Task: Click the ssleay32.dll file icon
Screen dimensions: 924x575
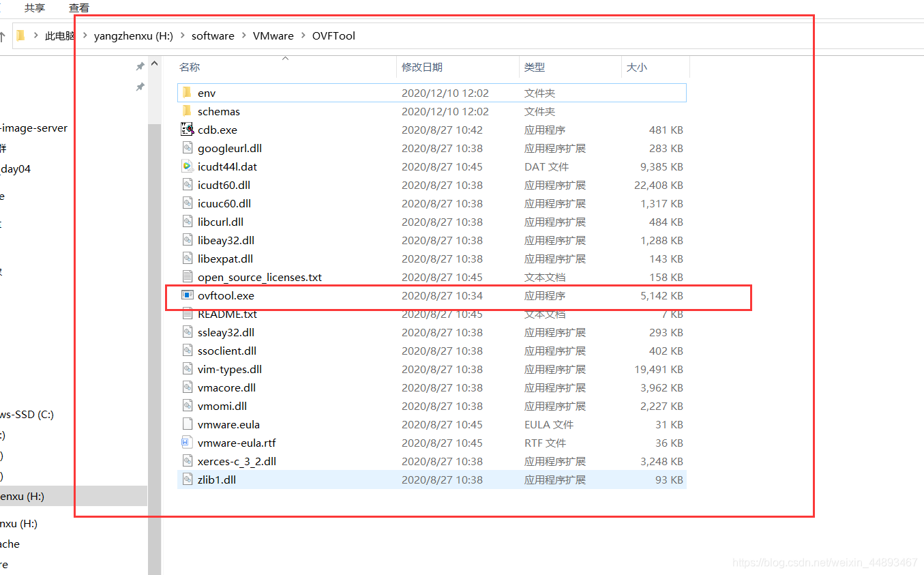Action: (x=188, y=331)
